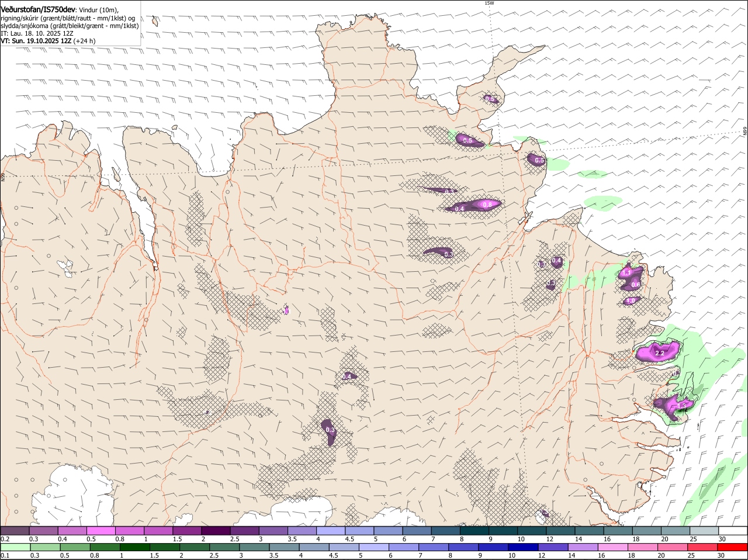Screen dimensions: 748x560
Task: Select bottom-row darkest green 1 swatch
Action: tap(134, 547)
